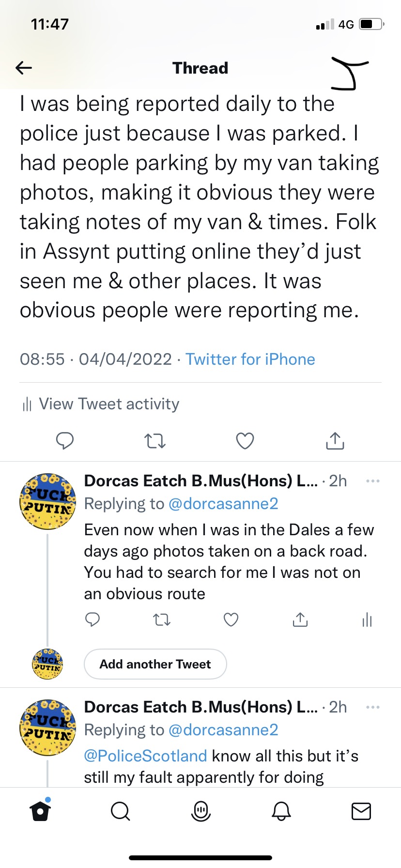Image resolution: width=401 pixels, height=868 pixels.
Task: Like the main tweet with heart icon
Action: 245,441
